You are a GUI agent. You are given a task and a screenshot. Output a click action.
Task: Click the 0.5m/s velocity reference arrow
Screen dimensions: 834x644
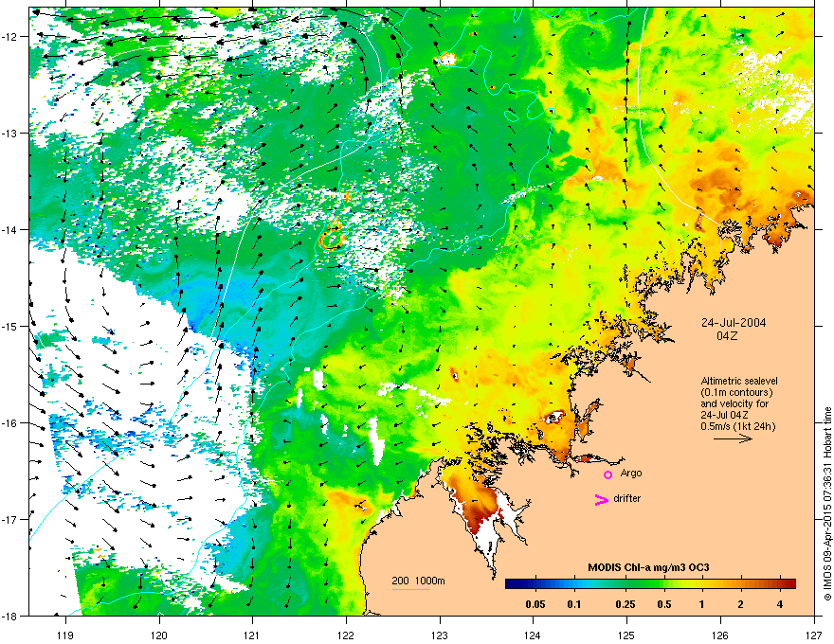[733, 438]
